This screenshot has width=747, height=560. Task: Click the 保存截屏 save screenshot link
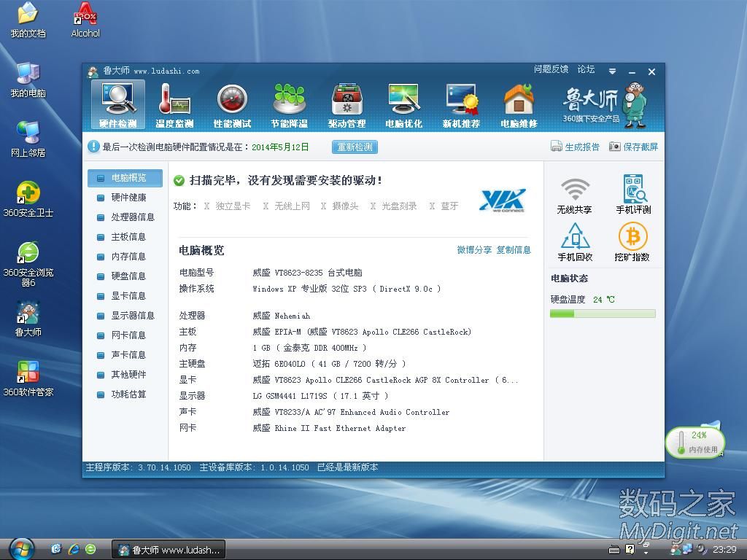(634, 147)
